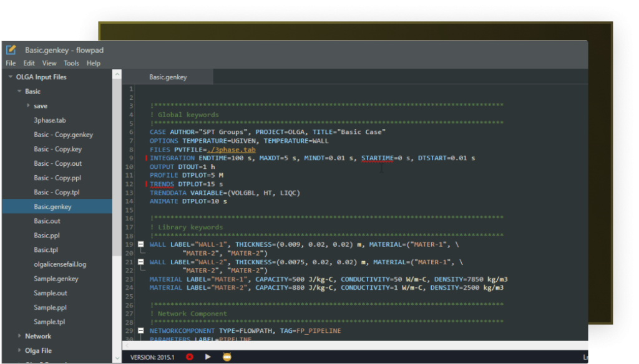Collapse the Basic folder in tree
This screenshot has height=364, width=639.
[x=19, y=92]
